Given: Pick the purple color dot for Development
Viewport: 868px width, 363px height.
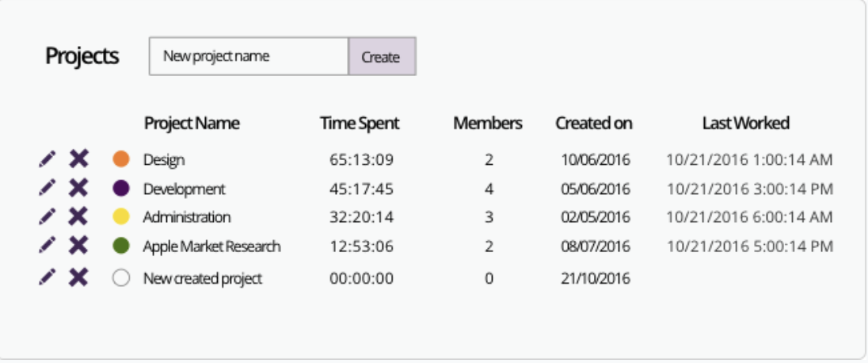Looking at the screenshot, I should pyautogui.click(x=121, y=189).
